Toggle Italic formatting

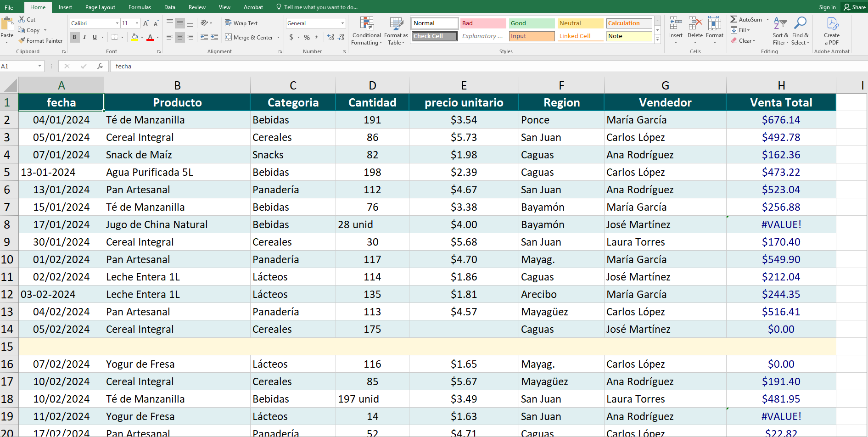pyautogui.click(x=84, y=37)
